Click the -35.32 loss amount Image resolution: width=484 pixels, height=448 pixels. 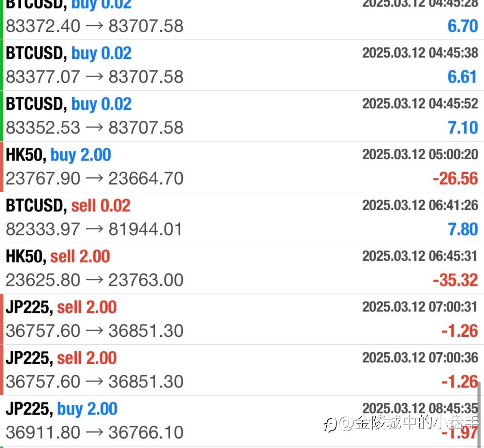click(x=455, y=280)
